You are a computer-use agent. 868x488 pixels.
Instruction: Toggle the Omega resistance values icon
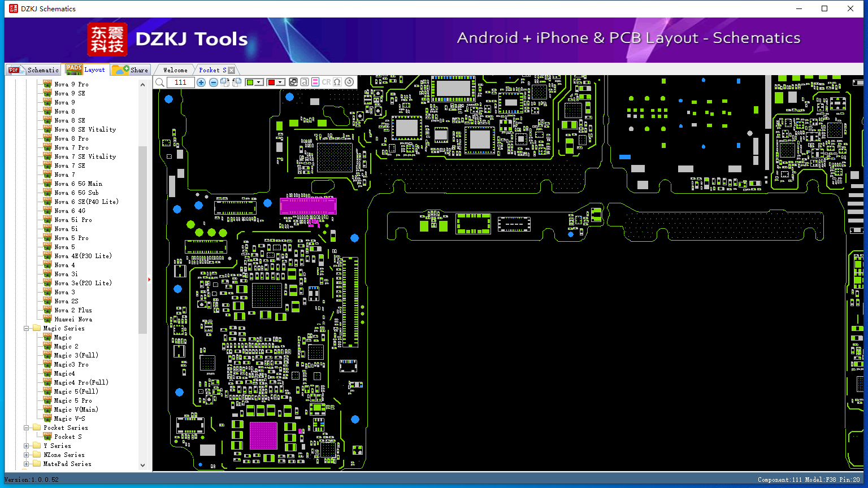coord(337,82)
